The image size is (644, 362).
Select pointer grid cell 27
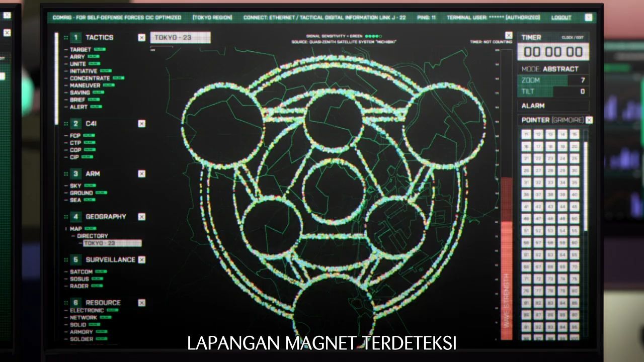point(538,170)
